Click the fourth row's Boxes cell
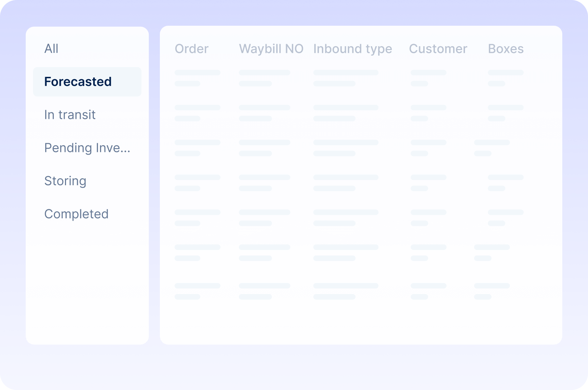This screenshot has width=588, height=390. (505, 183)
